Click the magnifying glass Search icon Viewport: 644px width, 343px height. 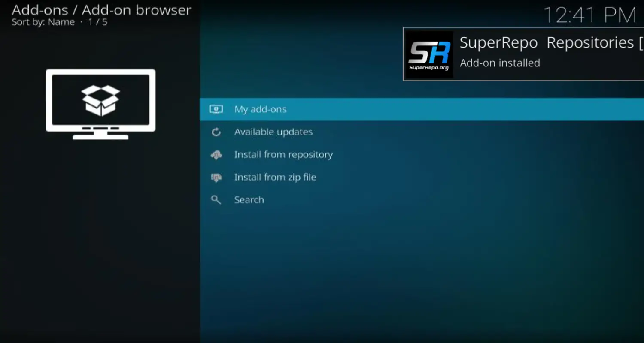coord(216,200)
